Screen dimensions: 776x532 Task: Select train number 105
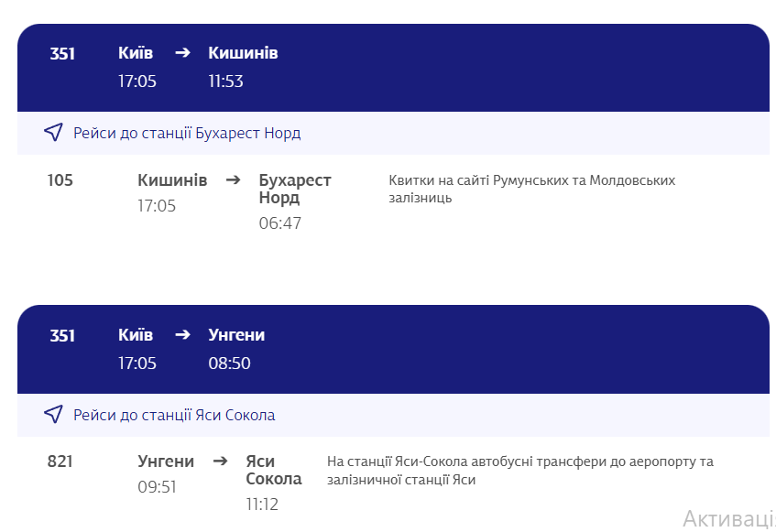60,180
